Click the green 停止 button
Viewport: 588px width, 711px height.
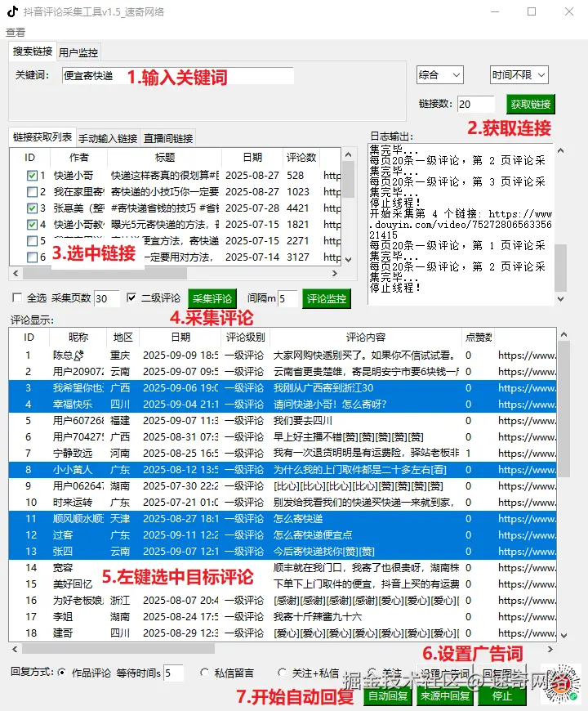pos(501,695)
